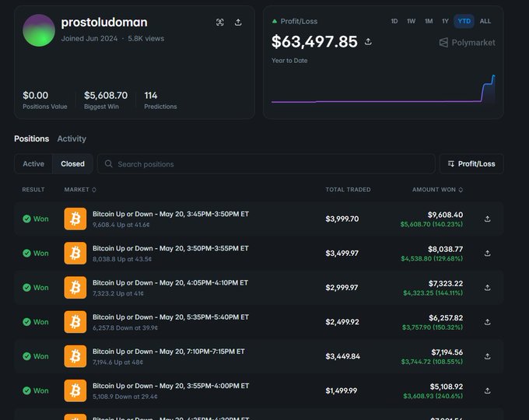Share the 3:55PM-4:00PM position
This screenshot has width=529, height=420.
coord(487,390)
